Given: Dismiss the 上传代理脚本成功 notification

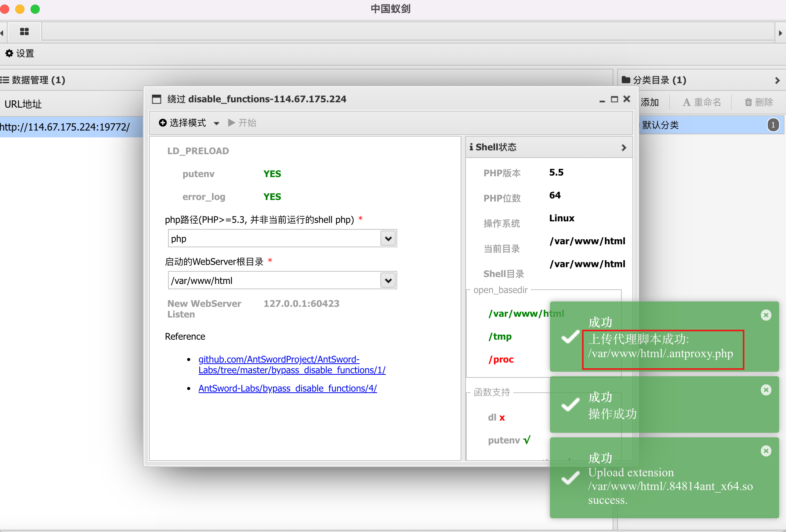Looking at the screenshot, I should (766, 315).
